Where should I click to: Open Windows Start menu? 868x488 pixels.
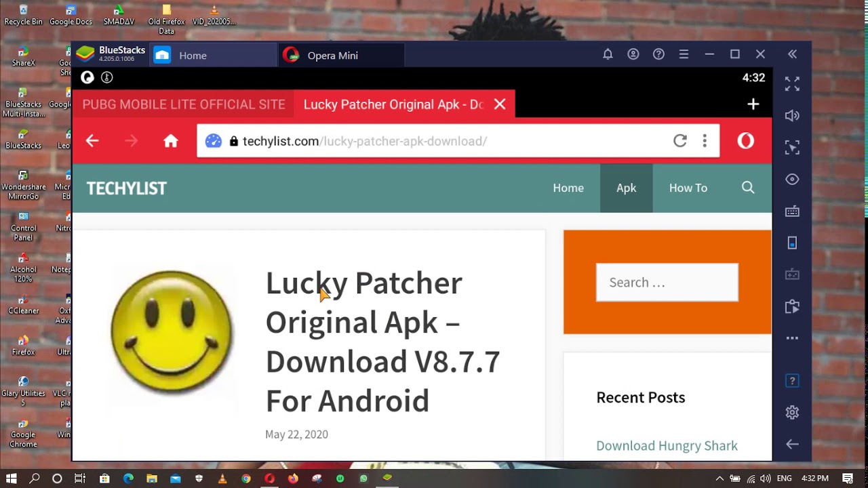pos(12,479)
